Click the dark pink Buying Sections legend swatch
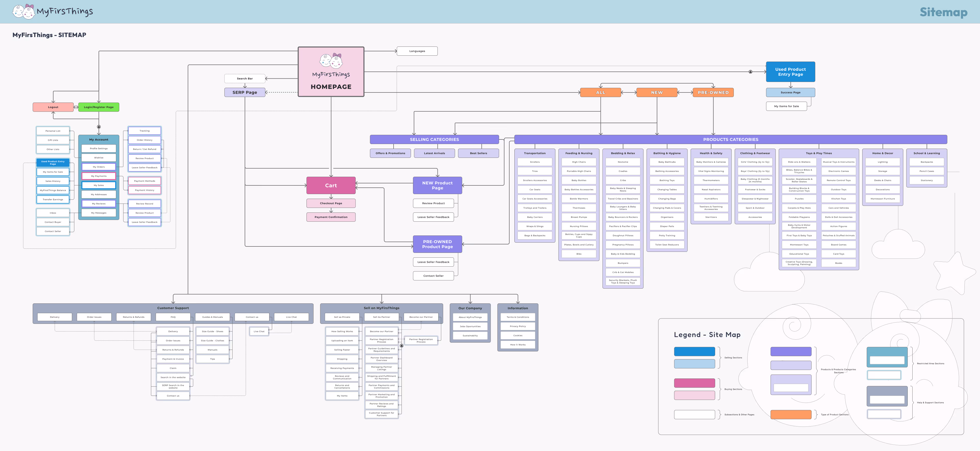980x451 pixels. [x=694, y=383]
